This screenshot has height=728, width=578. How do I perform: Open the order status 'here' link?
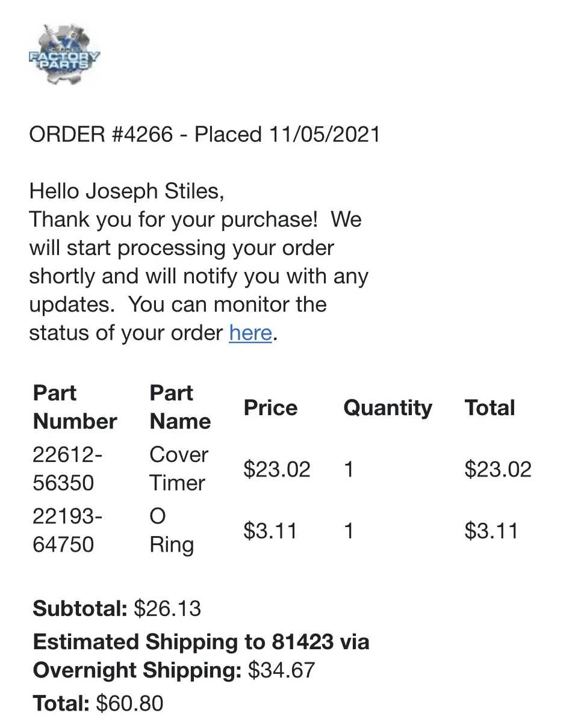coord(250,333)
